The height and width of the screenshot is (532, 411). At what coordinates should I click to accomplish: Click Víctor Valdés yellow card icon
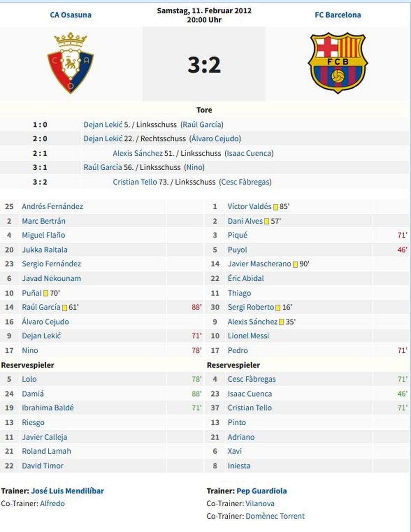point(276,207)
